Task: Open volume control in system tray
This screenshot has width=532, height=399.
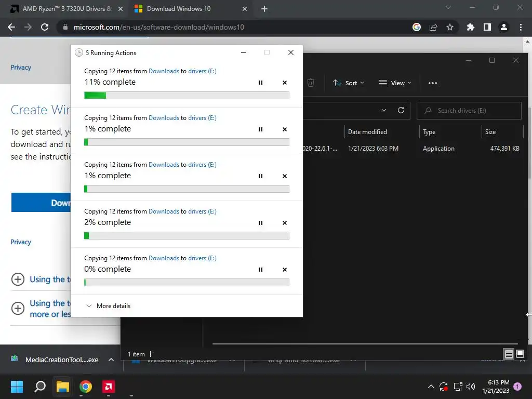Action: point(471,387)
